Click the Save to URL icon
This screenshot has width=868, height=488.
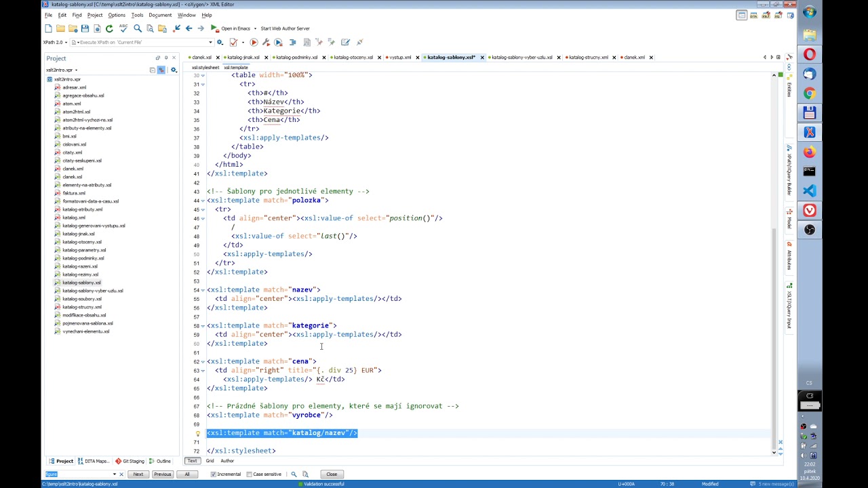(x=97, y=28)
